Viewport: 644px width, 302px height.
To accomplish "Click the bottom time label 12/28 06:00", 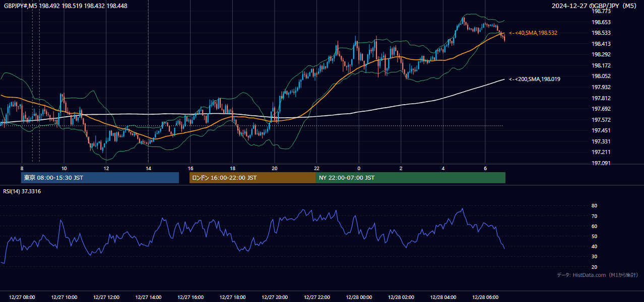I will [485, 297].
